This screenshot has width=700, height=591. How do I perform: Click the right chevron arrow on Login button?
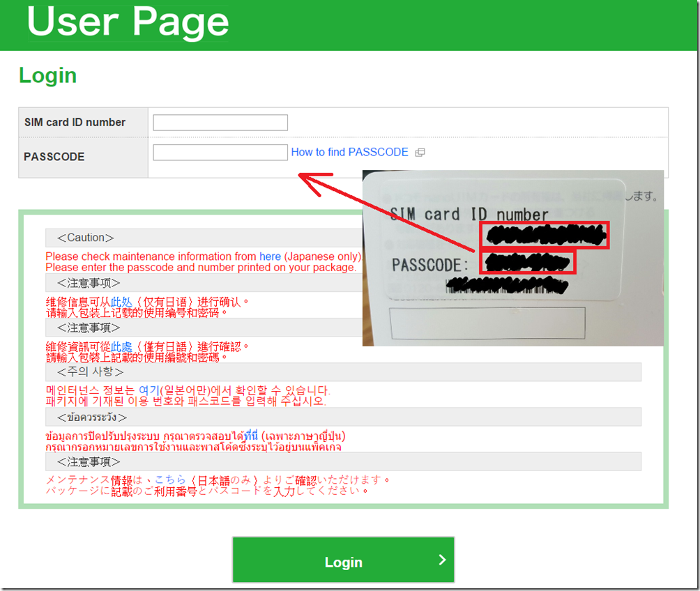[x=442, y=560]
